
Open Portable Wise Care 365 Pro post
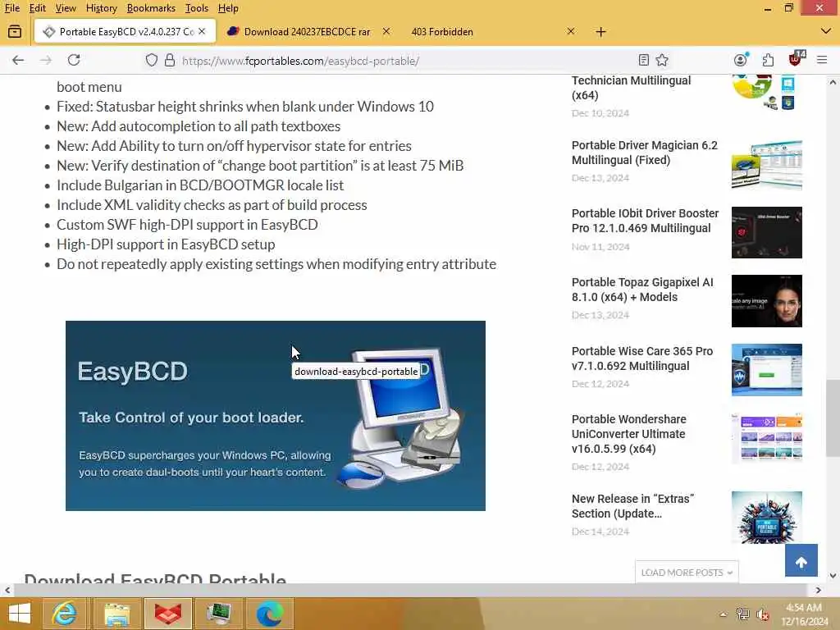click(x=641, y=358)
